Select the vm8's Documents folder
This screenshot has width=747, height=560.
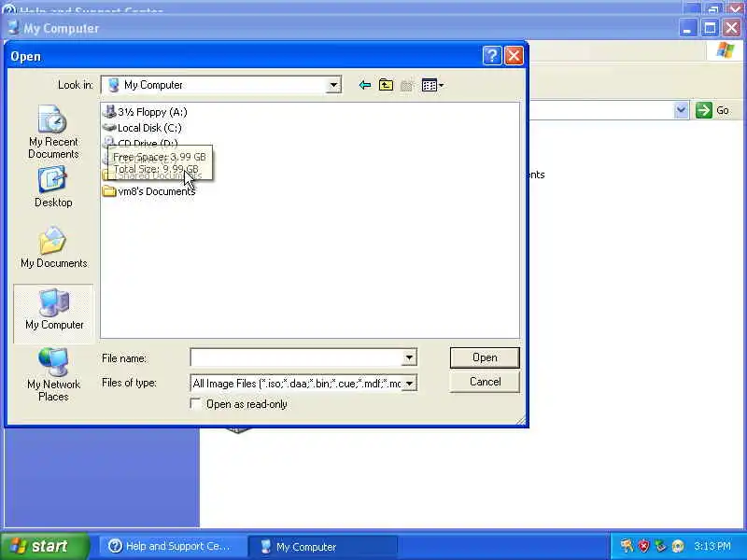pos(148,191)
